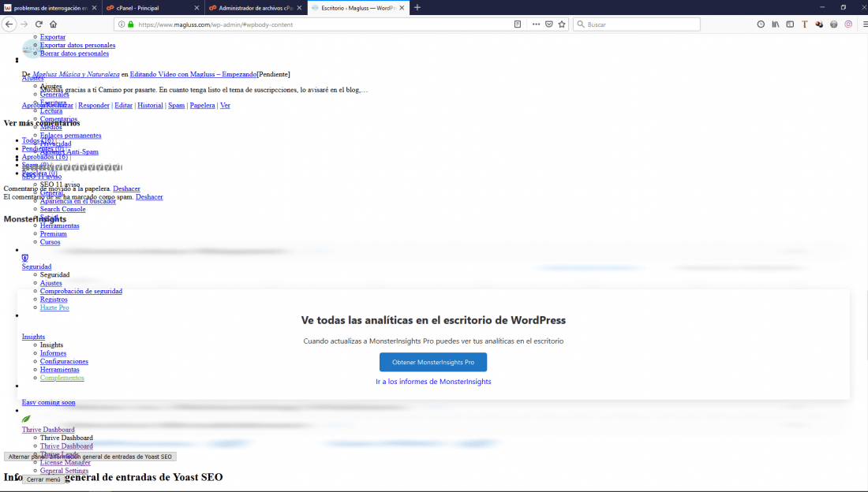Image resolution: width=868 pixels, height=492 pixels.
Task: Click the Alternar panel Yoast SEO button
Action: tap(90, 457)
